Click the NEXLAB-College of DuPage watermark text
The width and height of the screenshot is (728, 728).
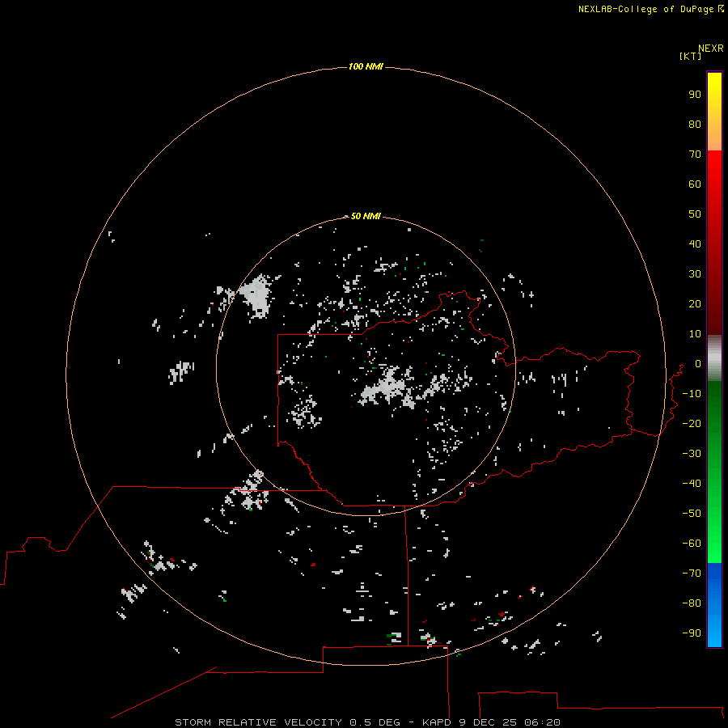coord(651,9)
